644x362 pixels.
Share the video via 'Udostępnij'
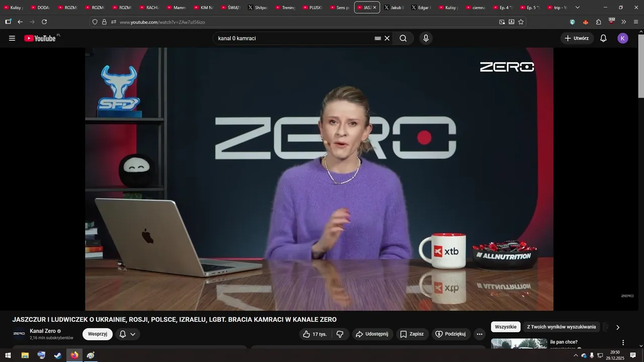[x=372, y=334]
